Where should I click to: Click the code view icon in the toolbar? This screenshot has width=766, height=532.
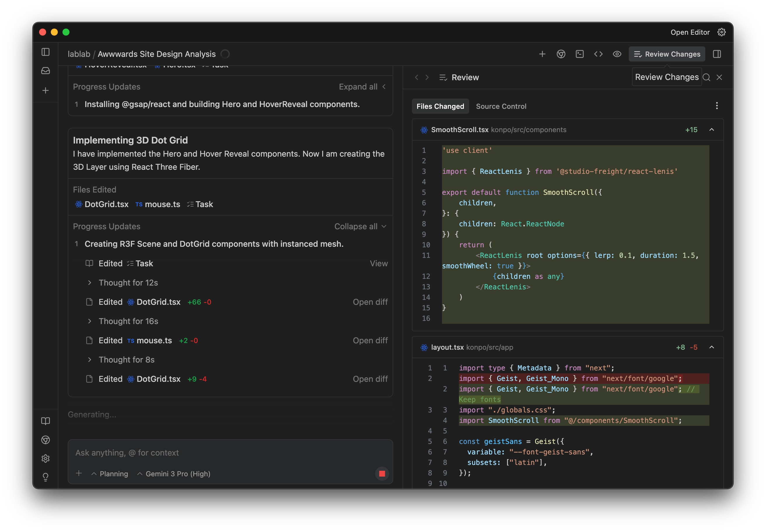598,54
